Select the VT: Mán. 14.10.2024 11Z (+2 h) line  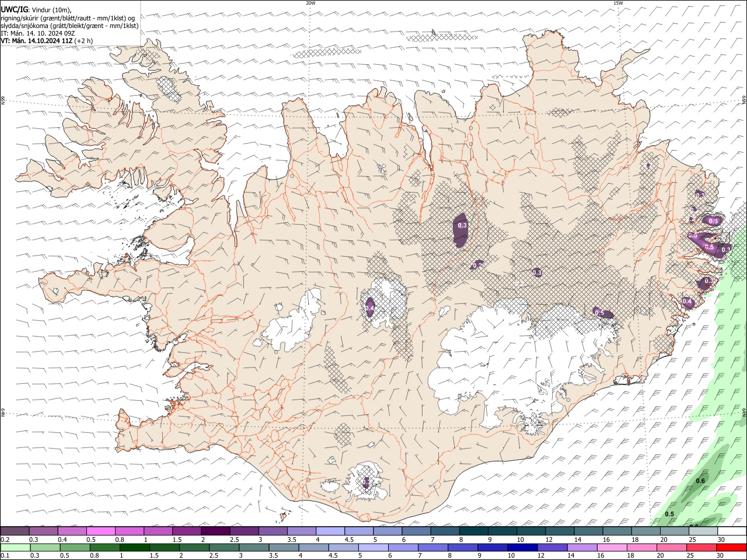click(47, 41)
